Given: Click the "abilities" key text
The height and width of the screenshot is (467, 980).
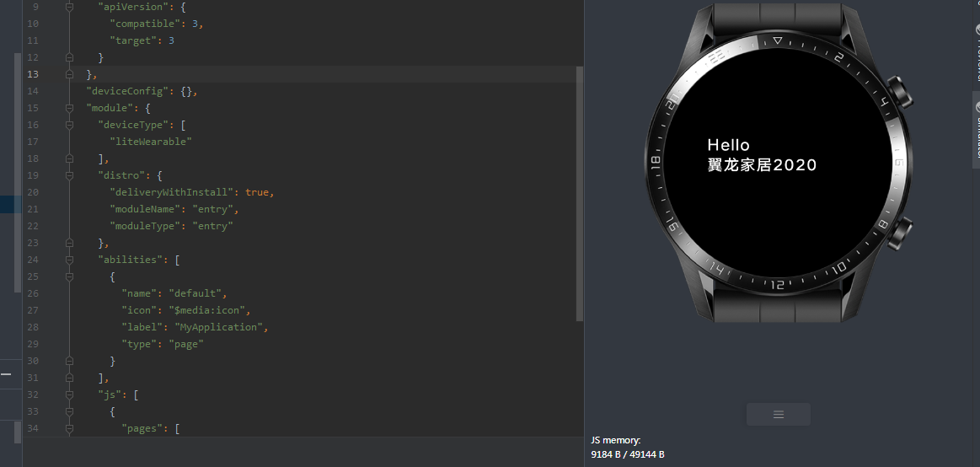Looking at the screenshot, I should coord(130,260).
